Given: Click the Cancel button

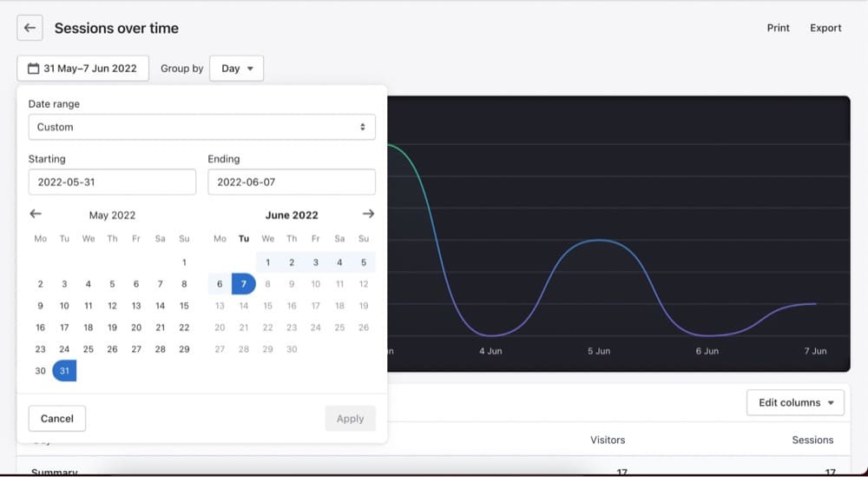Looking at the screenshot, I should [57, 418].
